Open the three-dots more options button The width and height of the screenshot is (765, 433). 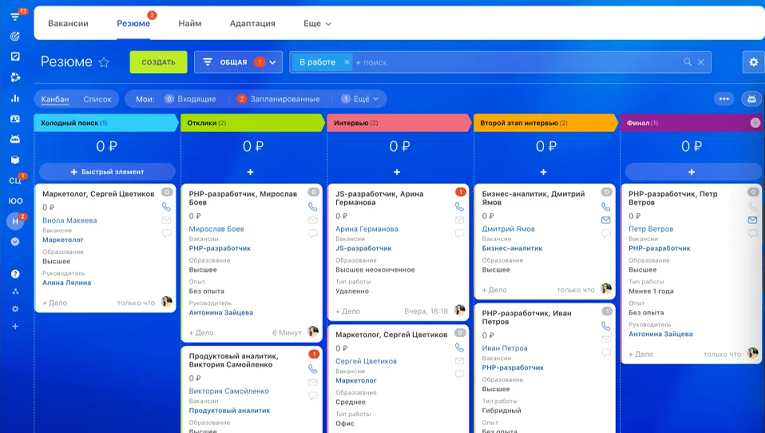[724, 99]
